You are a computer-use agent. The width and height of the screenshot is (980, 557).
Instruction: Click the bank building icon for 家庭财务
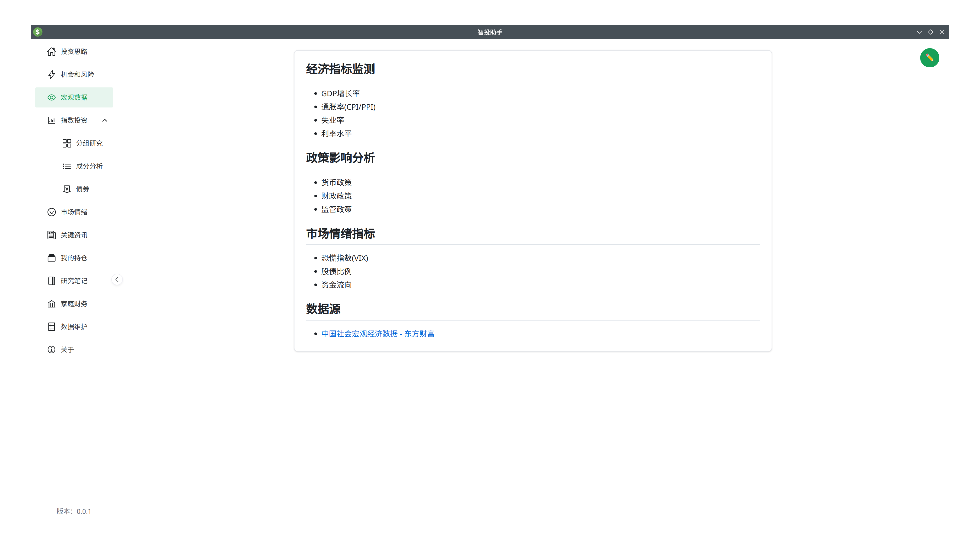pos(51,304)
